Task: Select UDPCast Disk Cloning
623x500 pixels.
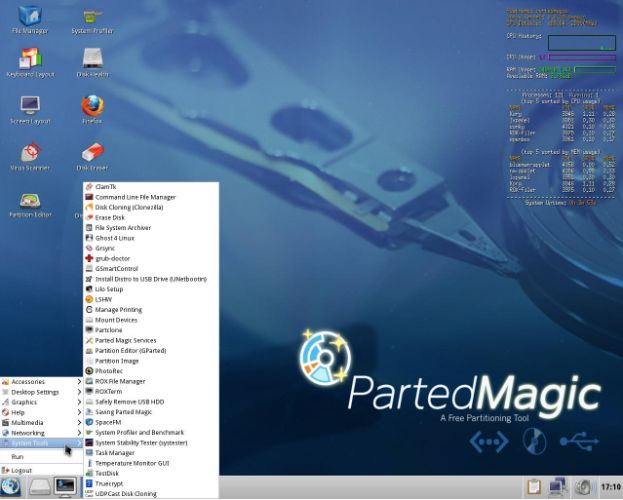Action: click(151, 494)
